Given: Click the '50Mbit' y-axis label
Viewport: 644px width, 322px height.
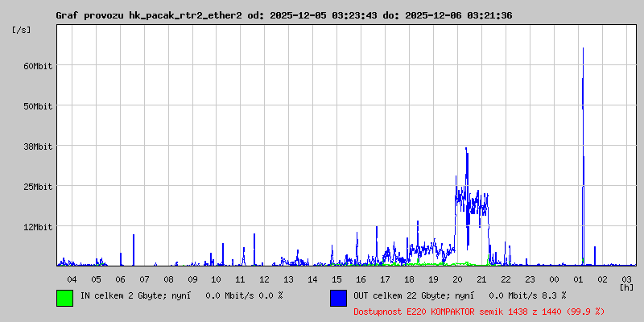Looking at the screenshot, I should coord(38,106).
